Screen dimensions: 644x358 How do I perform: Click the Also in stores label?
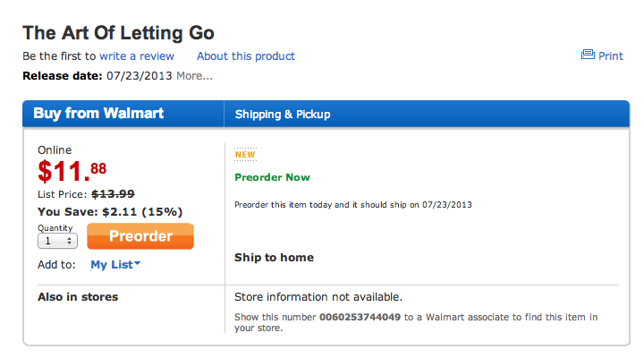point(78,297)
